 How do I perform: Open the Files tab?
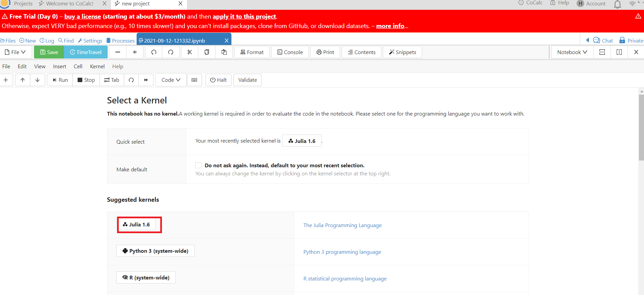8,41
